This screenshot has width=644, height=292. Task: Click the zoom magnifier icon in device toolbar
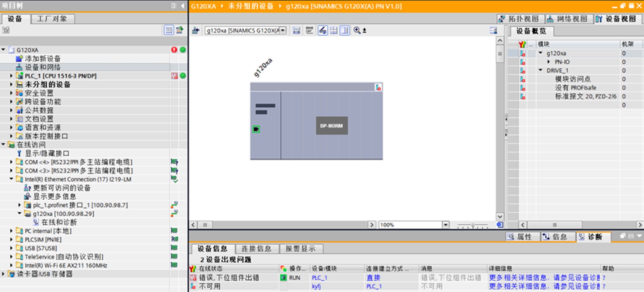(357, 31)
